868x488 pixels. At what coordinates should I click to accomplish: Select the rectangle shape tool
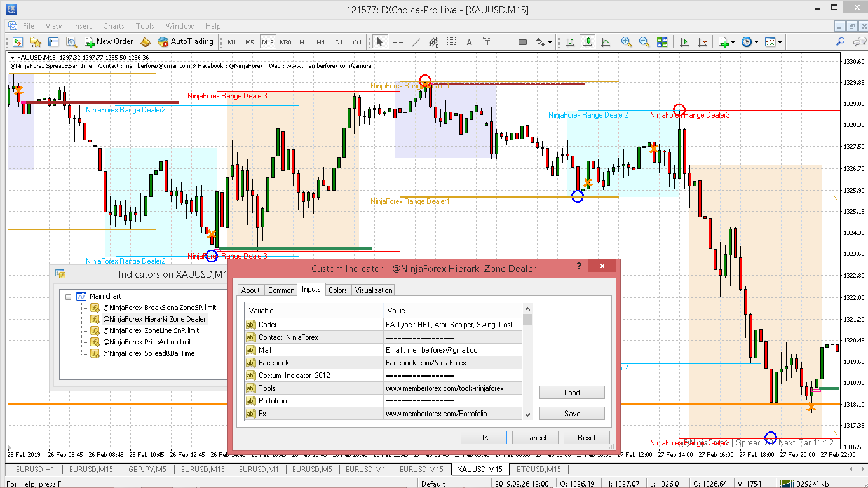coord(522,42)
